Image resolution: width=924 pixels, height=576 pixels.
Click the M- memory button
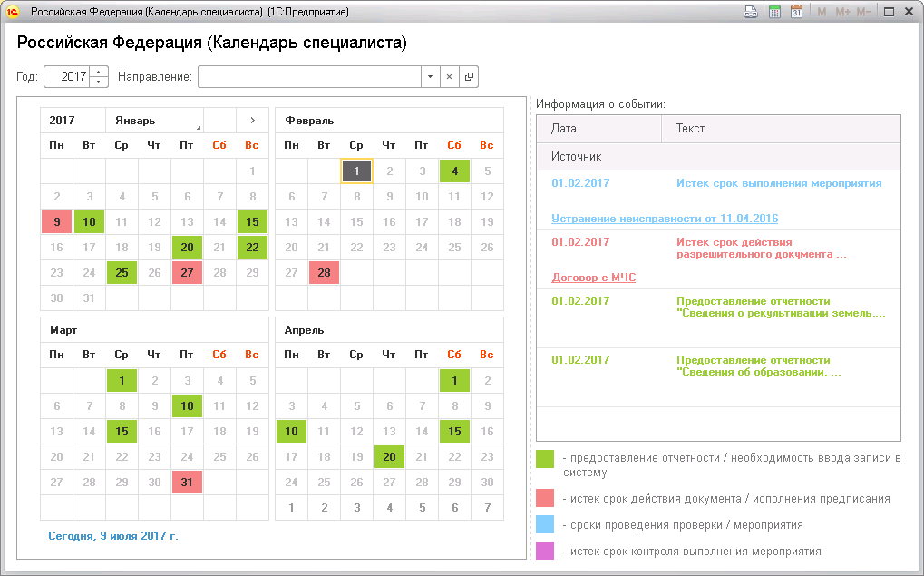pyautogui.click(x=863, y=12)
